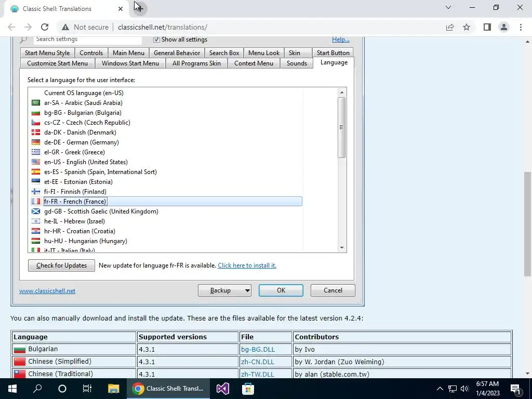Open Cortana circle on taskbar

pos(62,389)
